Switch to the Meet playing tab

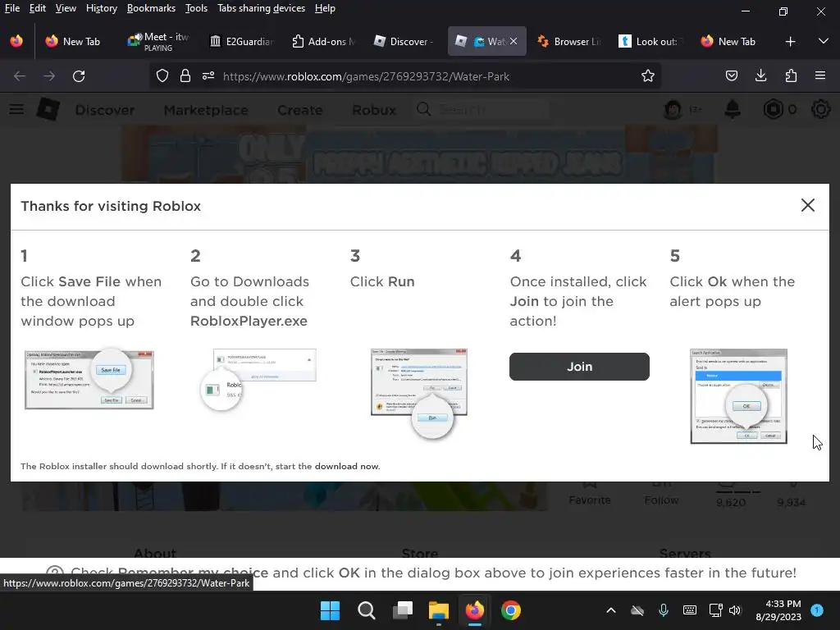tap(158, 41)
